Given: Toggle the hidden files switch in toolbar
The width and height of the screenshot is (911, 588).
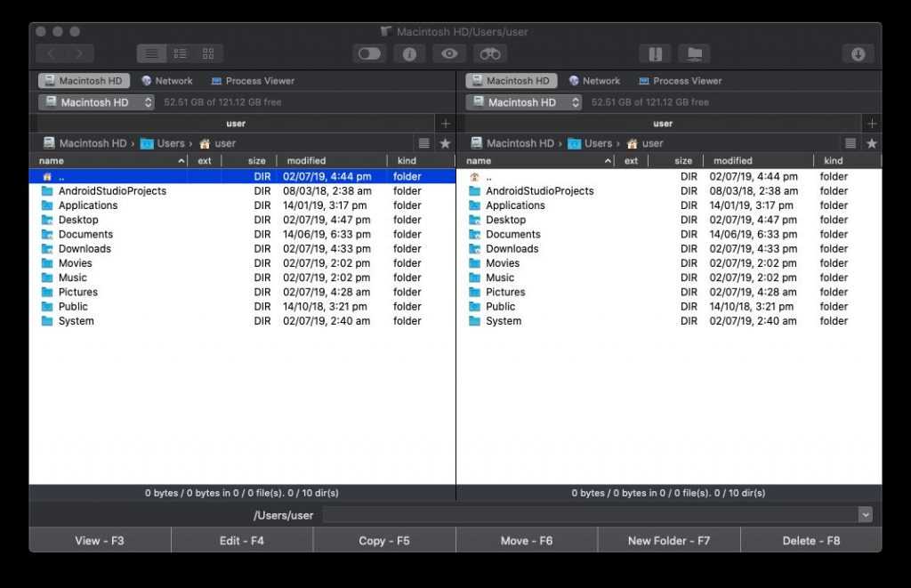Looking at the screenshot, I should pos(369,54).
